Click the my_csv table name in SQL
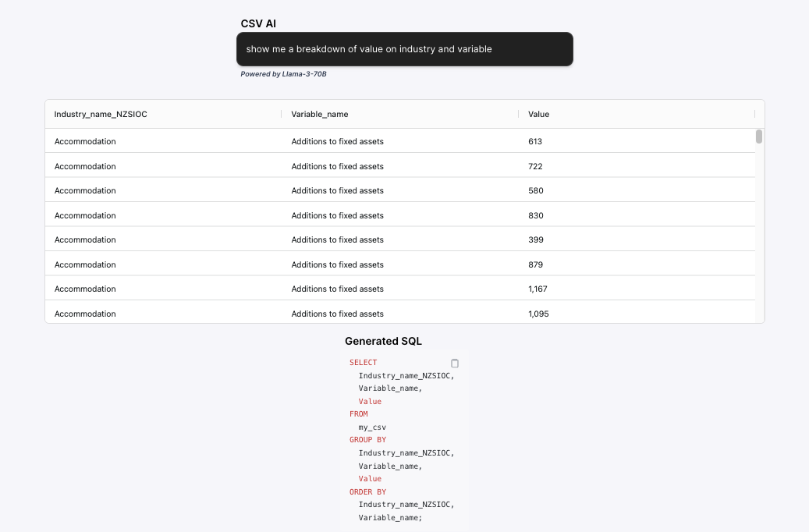This screenshot has height=532, width=809. 372,427
